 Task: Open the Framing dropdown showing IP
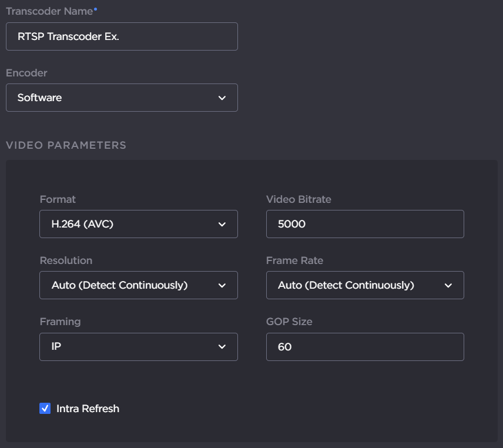tap(138, 347)
